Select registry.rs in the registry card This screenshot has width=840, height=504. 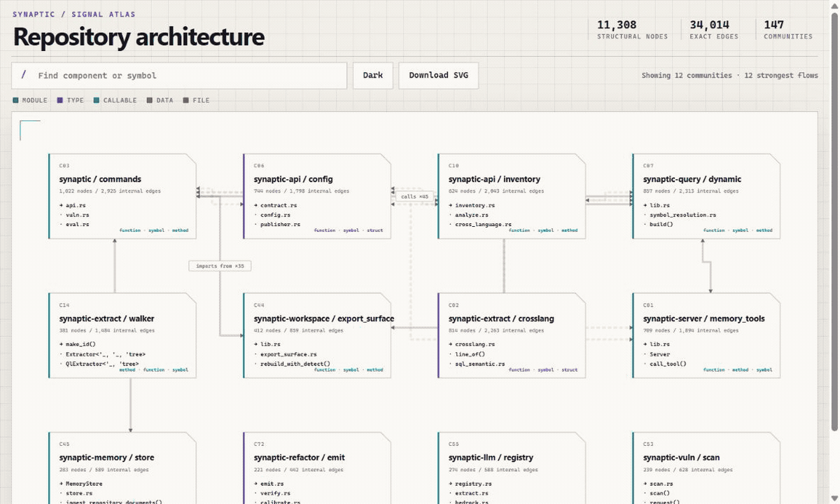tap(474, 484)
